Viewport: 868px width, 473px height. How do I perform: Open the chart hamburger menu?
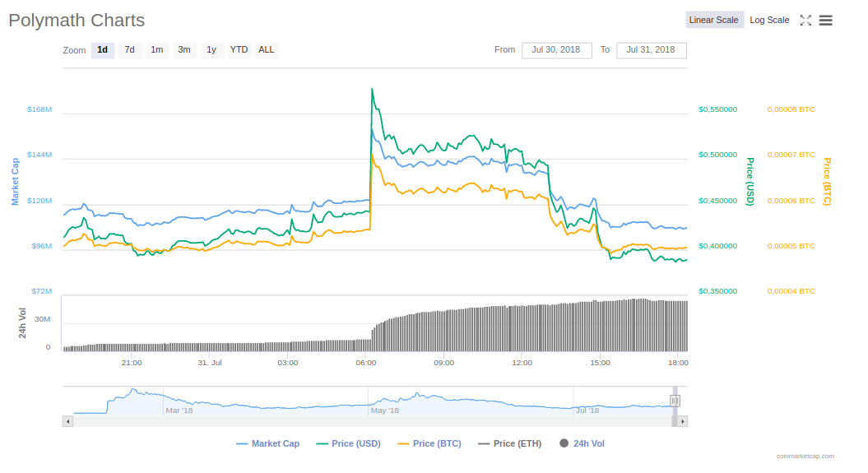825,21
